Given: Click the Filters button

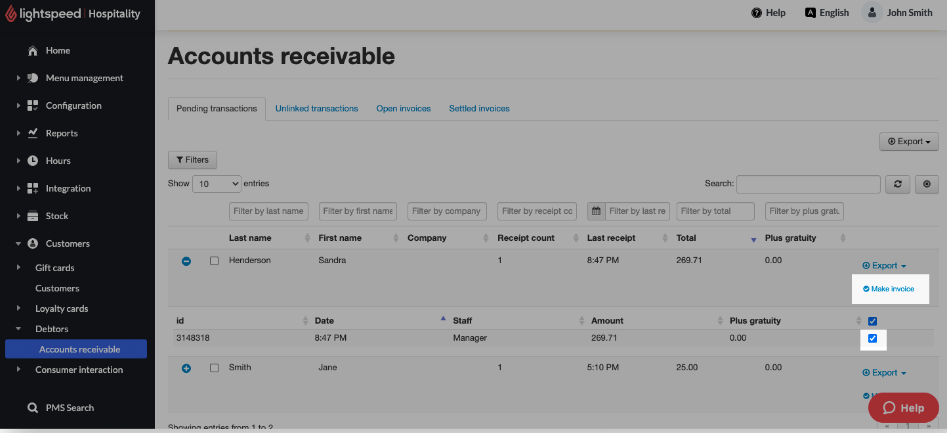Looking at the screenshot, I should (x=192, y=160).
